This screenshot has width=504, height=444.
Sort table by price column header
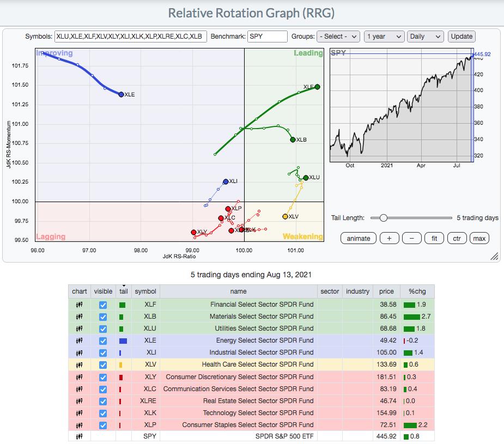[386, 291]
